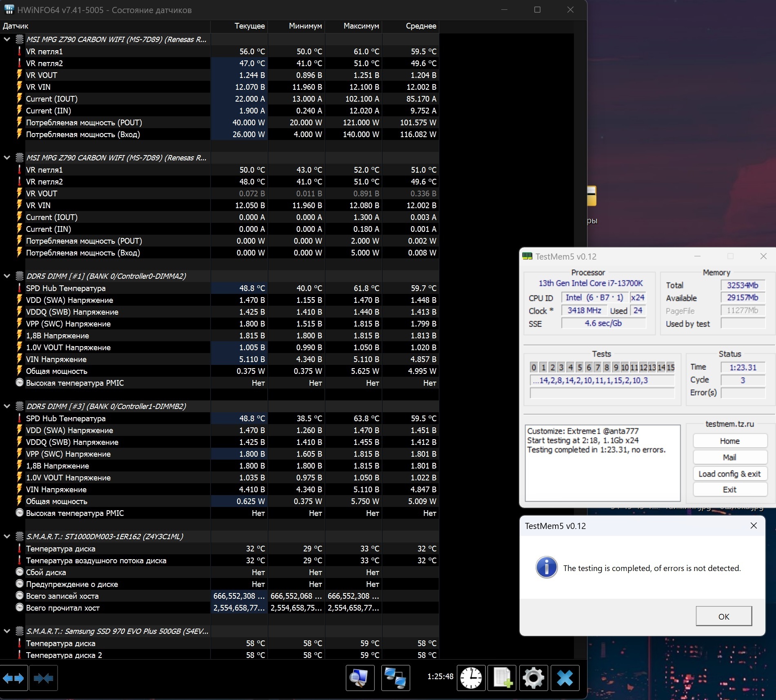
Task: Click the clock reset-timer icon
Action: [x=471, y=678]
